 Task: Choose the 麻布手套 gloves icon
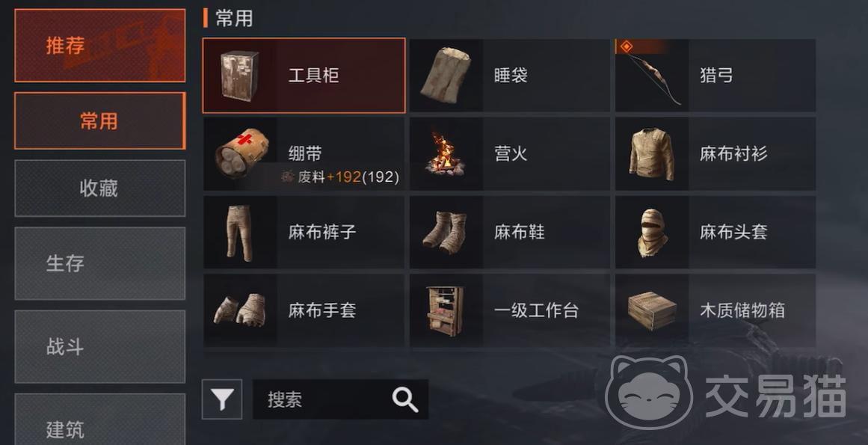(240, 310)
